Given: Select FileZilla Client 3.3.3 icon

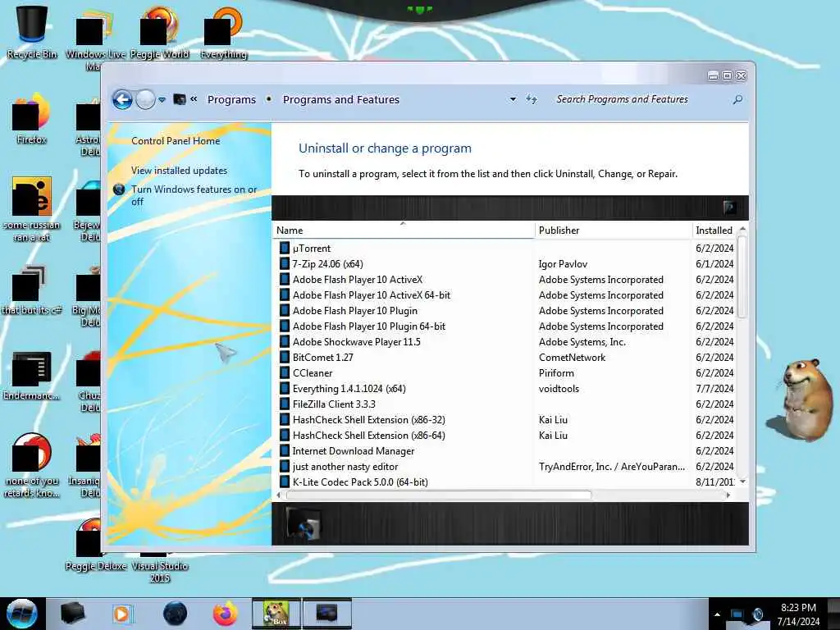Looking at the screenshot, I should [285, 404].
